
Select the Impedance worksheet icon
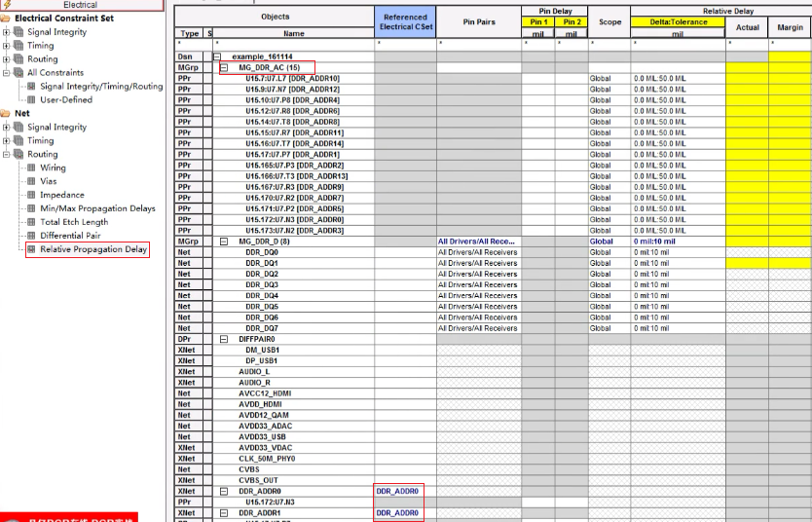coord(31,195)
